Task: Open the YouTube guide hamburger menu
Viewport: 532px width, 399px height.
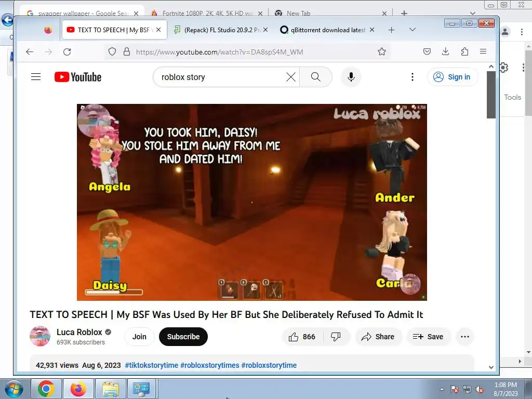Action: [x=36, y=77]
